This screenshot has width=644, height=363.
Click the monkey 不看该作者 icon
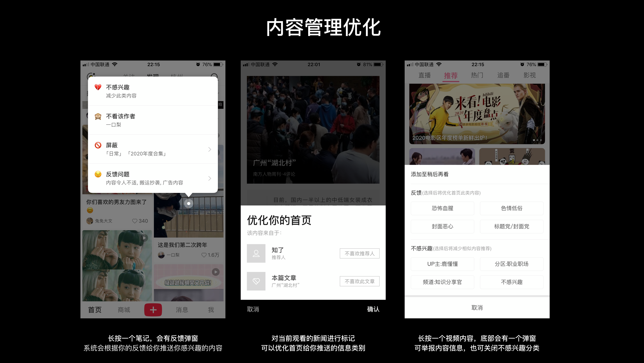(98, 116)
